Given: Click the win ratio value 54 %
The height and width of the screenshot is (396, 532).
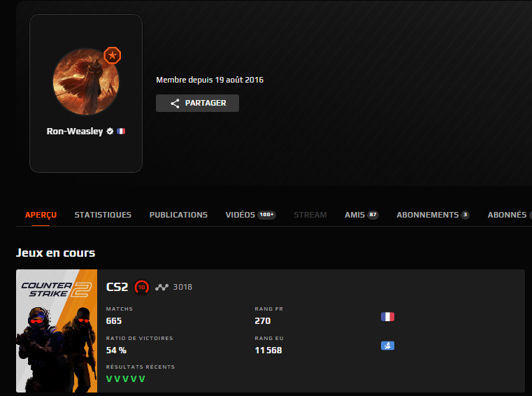Looking at the screenshot, I should click(116, 350).
